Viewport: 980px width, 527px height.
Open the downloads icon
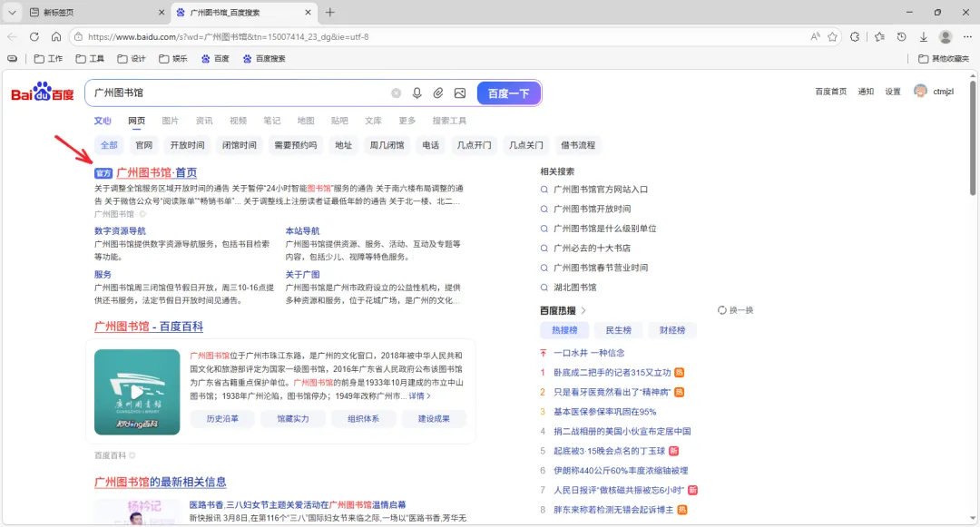pyautogui.click(x=923, y=37)
